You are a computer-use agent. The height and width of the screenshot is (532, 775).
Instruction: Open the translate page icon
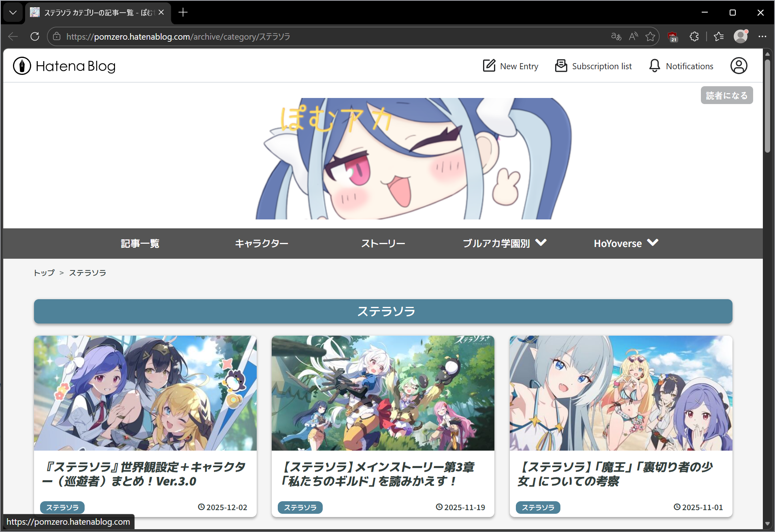(x=616, y=36)
